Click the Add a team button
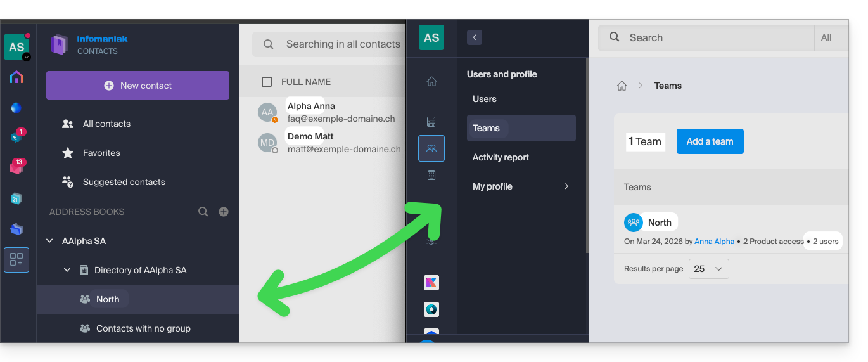Viewport: 868px width, 362px height. coord(710,141)
